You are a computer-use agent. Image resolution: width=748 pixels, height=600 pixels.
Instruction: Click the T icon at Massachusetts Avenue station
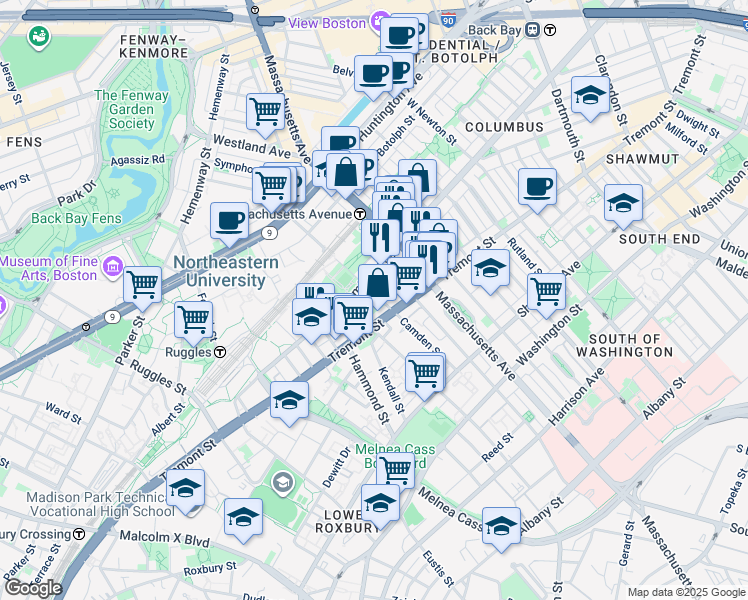click(x=360, y=214)
